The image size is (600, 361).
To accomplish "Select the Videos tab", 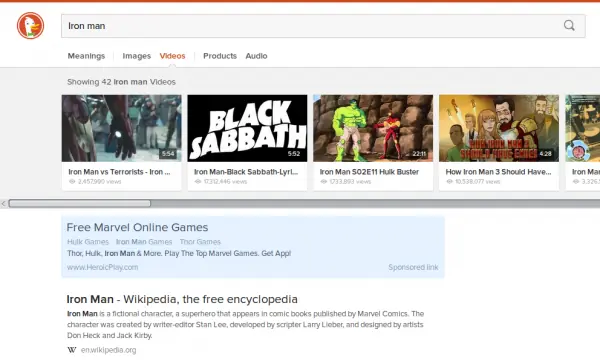I will (172, 56).
